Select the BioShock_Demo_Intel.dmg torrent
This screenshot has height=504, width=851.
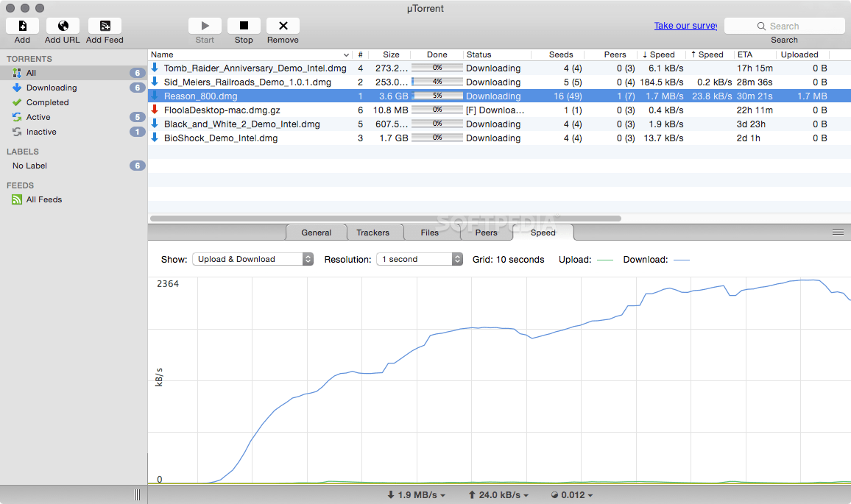pyautogui.click(x=499, y=138)
